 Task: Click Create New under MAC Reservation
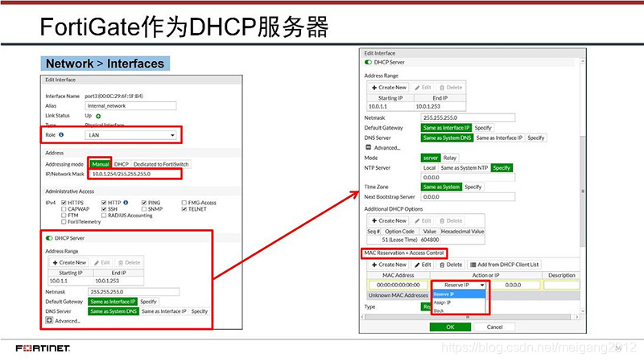[389, 265]
